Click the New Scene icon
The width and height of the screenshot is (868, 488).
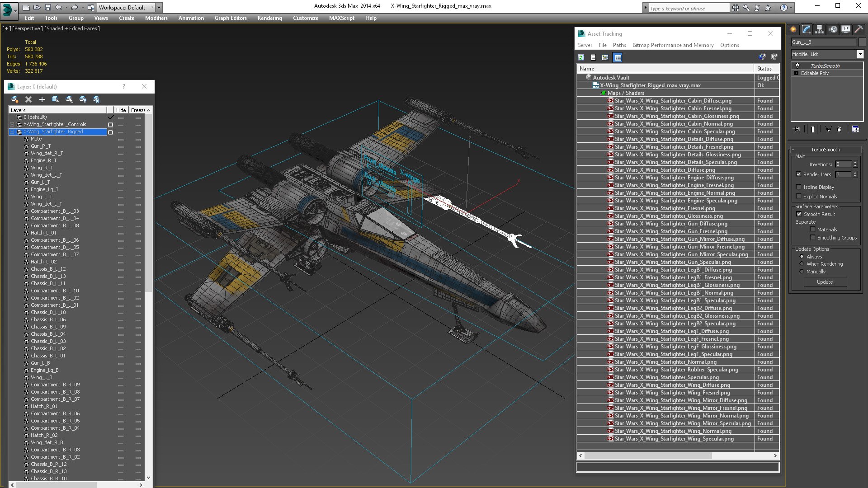(26, 7)
